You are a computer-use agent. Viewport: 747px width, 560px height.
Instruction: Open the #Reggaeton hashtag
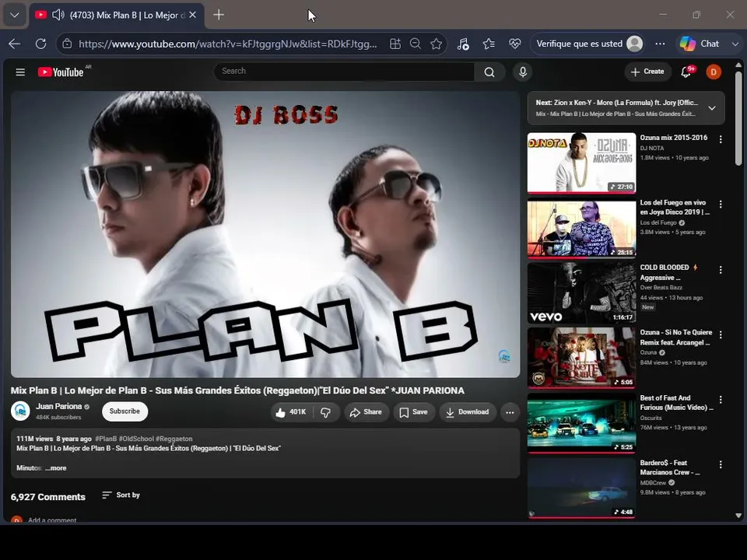point(174,439)
